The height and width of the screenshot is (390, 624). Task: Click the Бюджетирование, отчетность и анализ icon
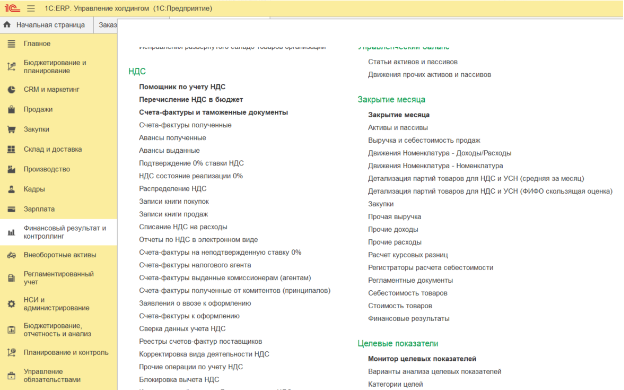(x=12, y=330)
